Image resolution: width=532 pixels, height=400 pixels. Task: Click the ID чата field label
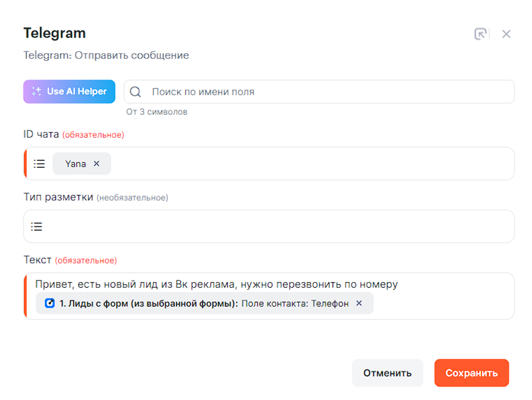(41, 134)
